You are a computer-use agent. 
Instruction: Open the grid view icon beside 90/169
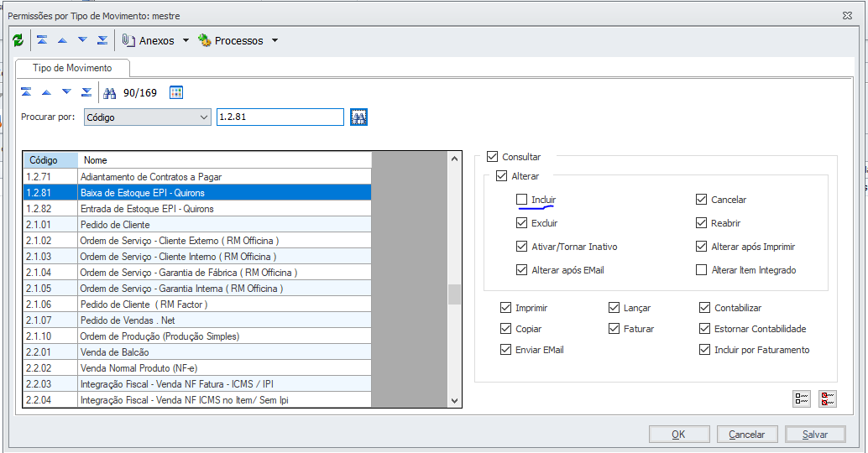(176, 92)
